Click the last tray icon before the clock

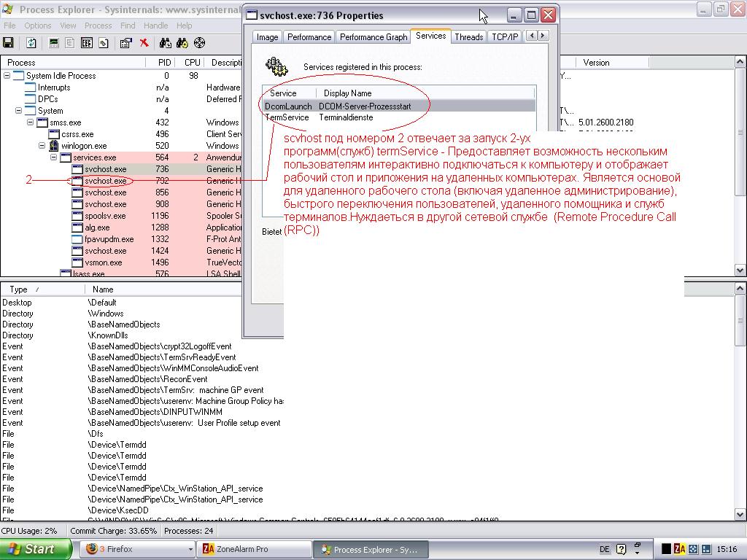pyautogui.click(x=706, y=549)
